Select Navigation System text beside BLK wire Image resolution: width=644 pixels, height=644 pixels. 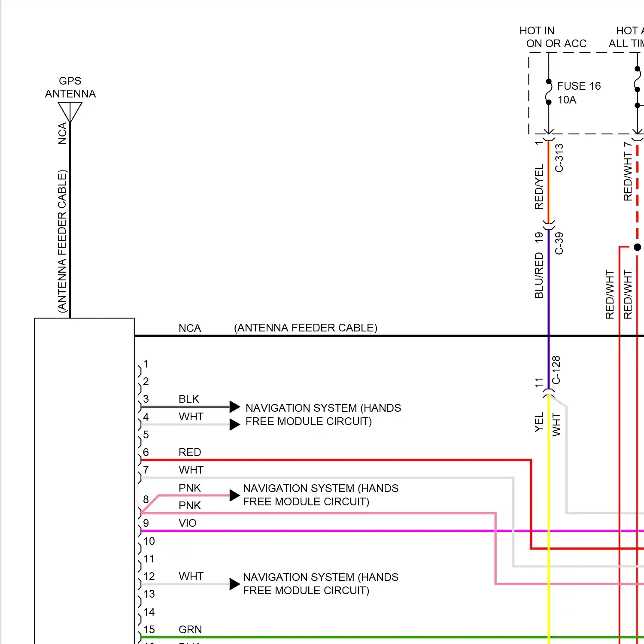coord(323,415)
